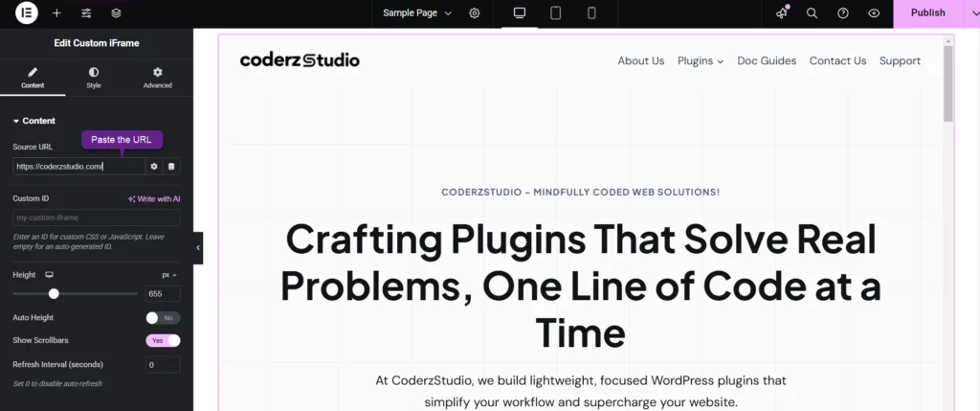Open Contact Us in the preview menu
980x411 pixels.
pos(837,60)
